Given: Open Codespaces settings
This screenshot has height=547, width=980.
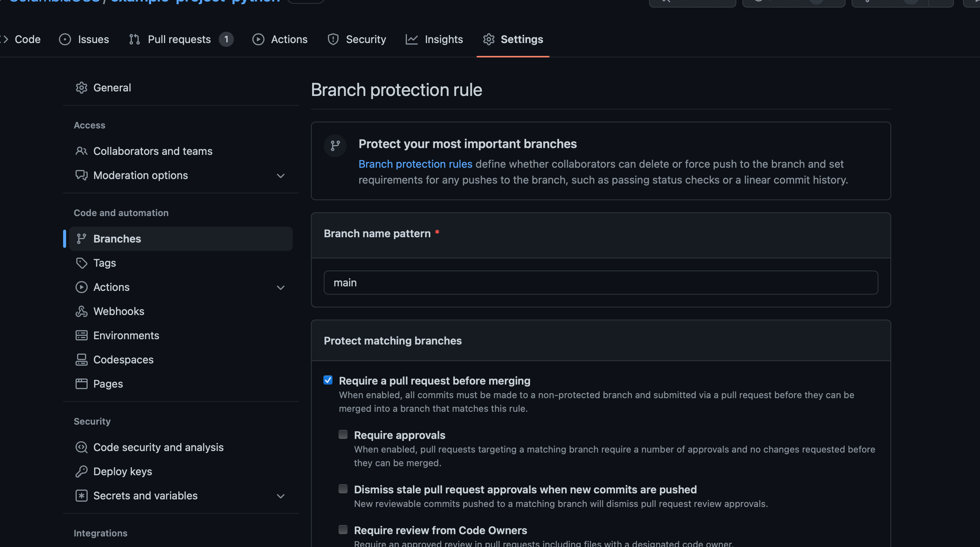Looking at the screenshot, I should [x=181, y=360].
